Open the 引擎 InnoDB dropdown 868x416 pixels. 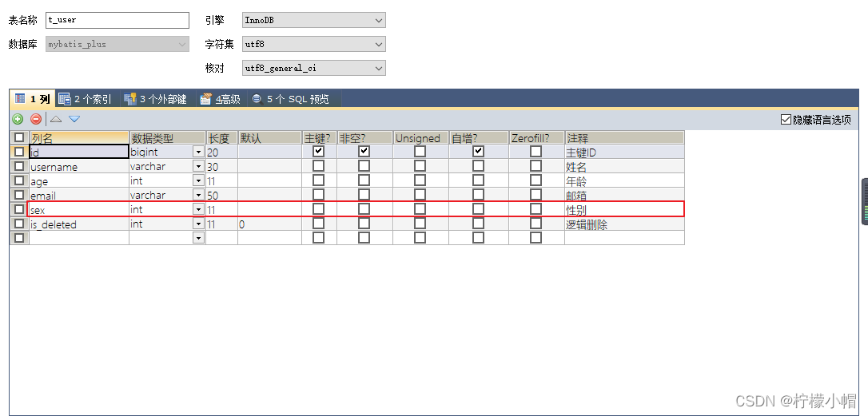click(314, 21)
